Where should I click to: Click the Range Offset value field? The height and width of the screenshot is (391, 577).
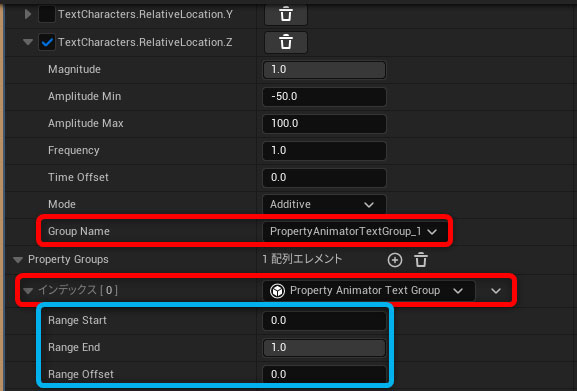click(x=324, y=374)
